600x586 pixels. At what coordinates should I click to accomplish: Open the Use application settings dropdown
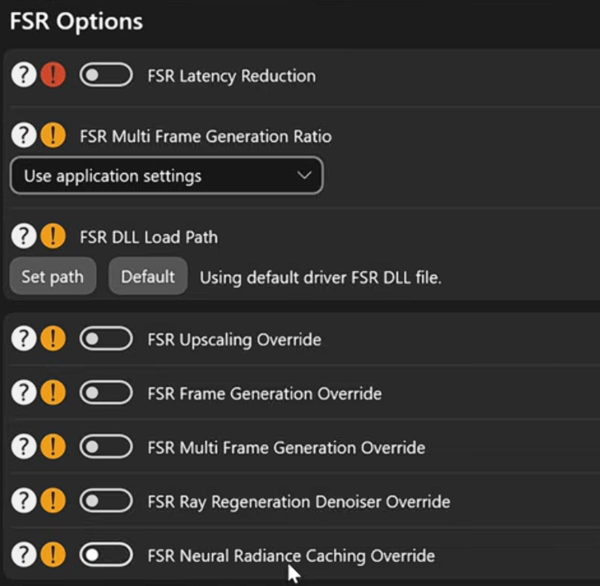coord(166,175)
